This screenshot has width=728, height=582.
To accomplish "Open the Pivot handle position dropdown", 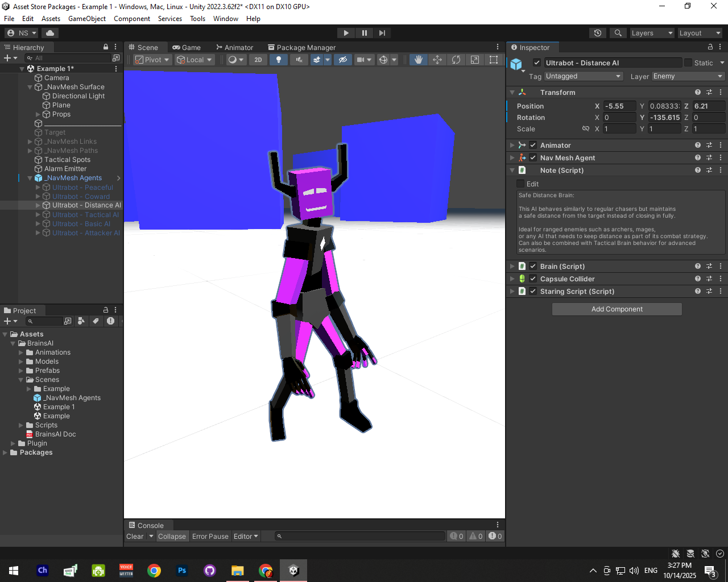I will click(x=152, y=60).
